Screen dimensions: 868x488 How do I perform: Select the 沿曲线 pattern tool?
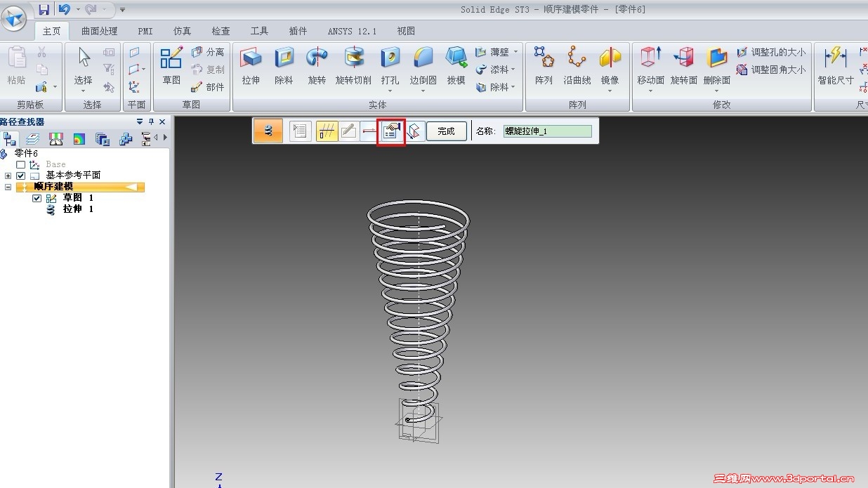577,65
